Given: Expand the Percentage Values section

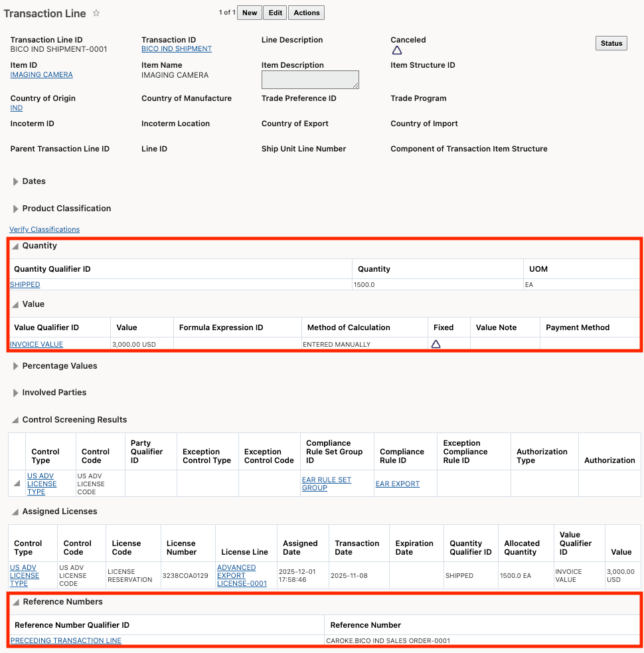Looking at the screenshot, I should coord(16,365).
